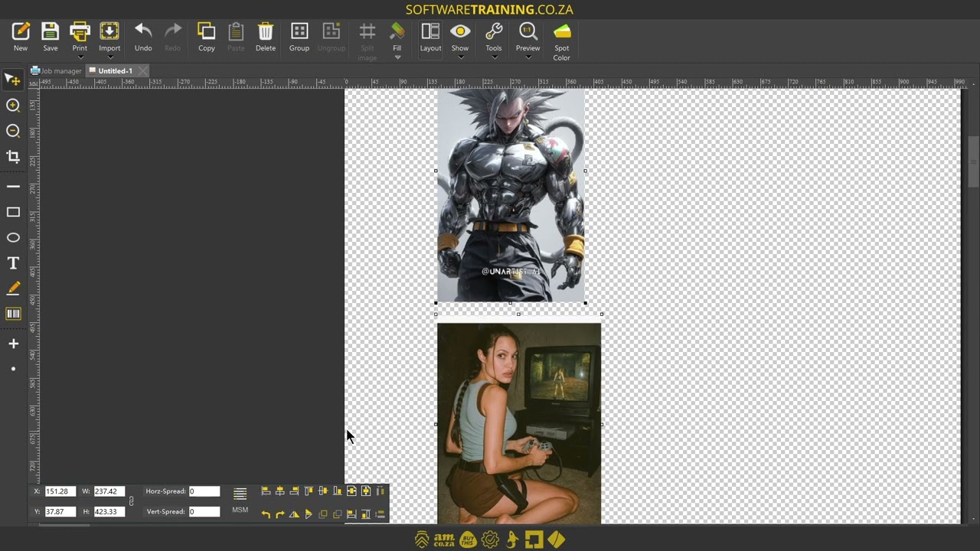The width and height of the screenshot is (980, 551).
Task: Click the Vert-Spread input field
Action: point(204,511)
